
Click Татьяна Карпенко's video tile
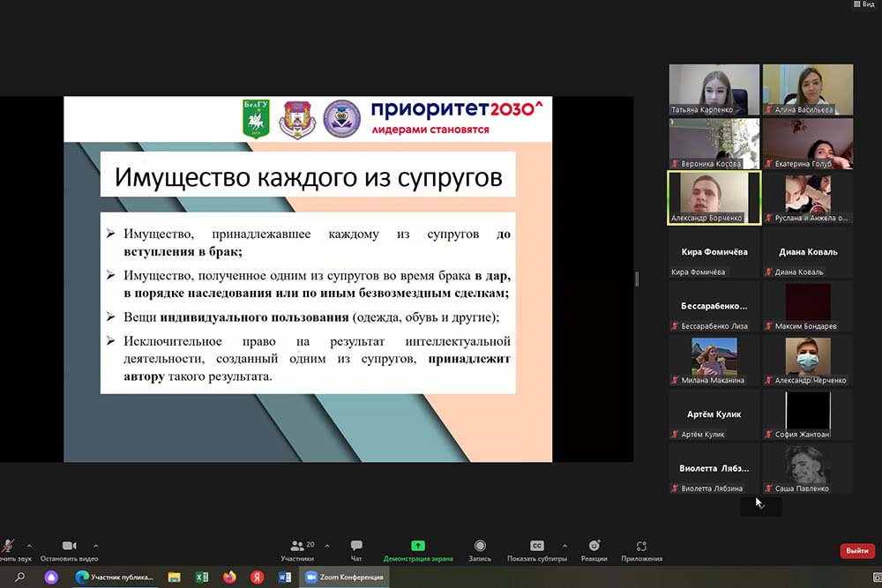(714, 89)
